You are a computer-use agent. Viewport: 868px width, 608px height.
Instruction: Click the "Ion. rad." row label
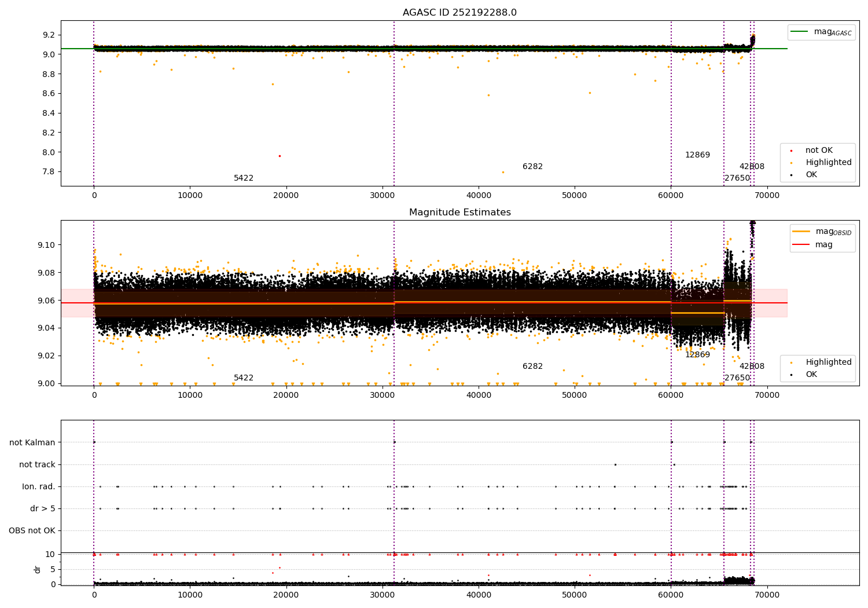(39, 487)
